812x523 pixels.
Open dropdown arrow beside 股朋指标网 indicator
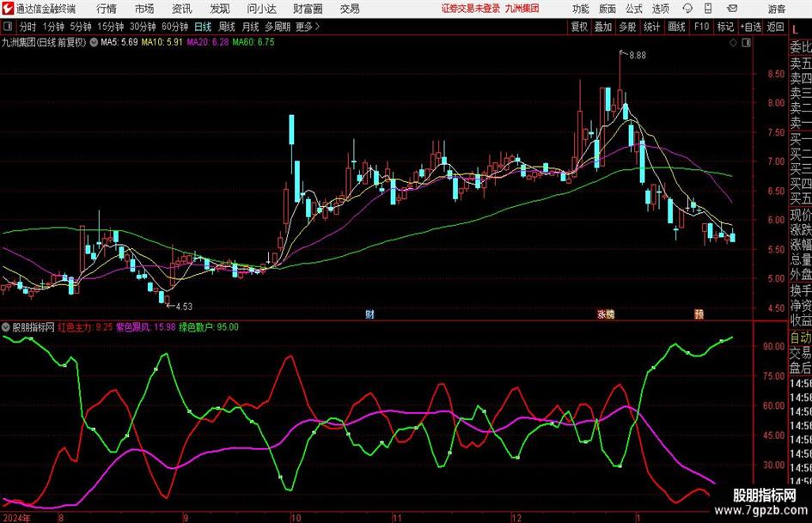pos(6,327)
